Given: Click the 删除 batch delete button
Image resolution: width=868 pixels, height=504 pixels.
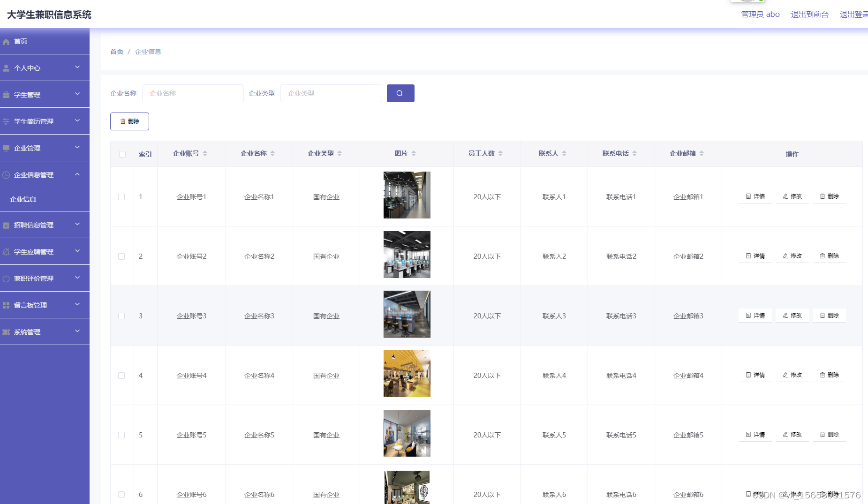Looking at the screenshot, I should point(129,121).
